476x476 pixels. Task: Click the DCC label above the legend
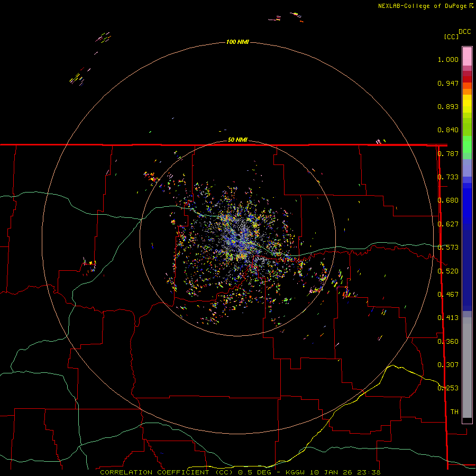click(x=464, y=32)
